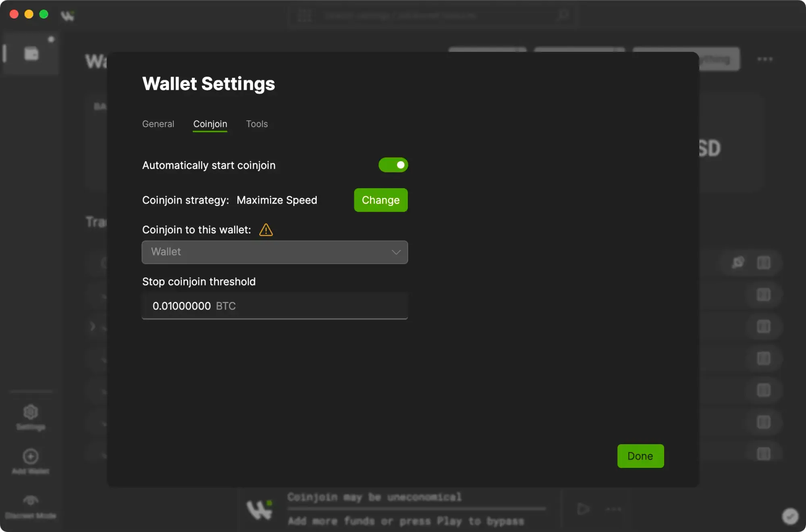Open the ellipsis menu at top right
Screen dimensions: 806x532
[x=765, y=59]
